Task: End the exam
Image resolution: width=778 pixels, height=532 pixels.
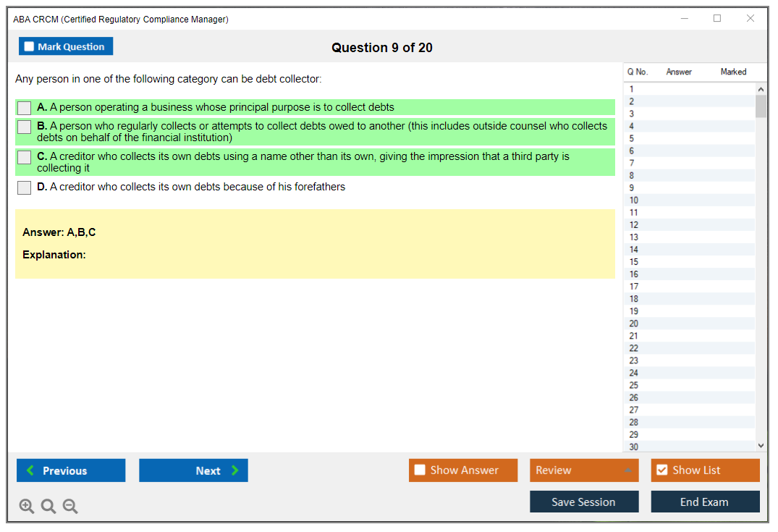Action: coord(704,502)
